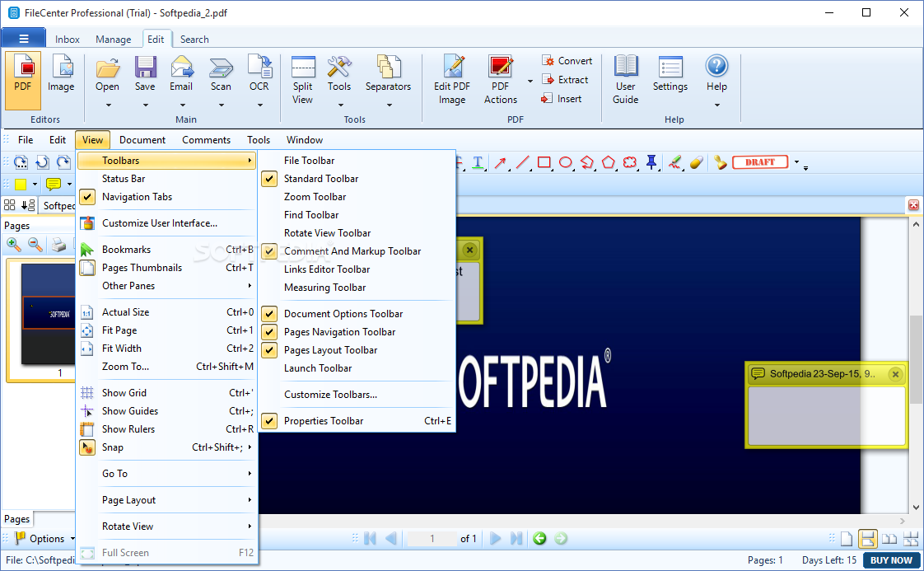Click the pushpin attachment tool
924x571 pixels.
point(651,162)
